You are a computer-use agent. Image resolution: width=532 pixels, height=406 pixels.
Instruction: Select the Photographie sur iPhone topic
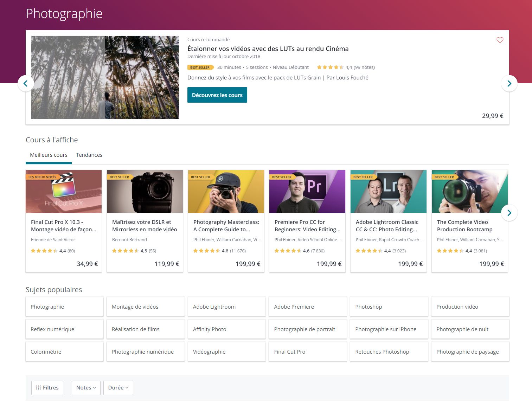[x=389, y=329]
